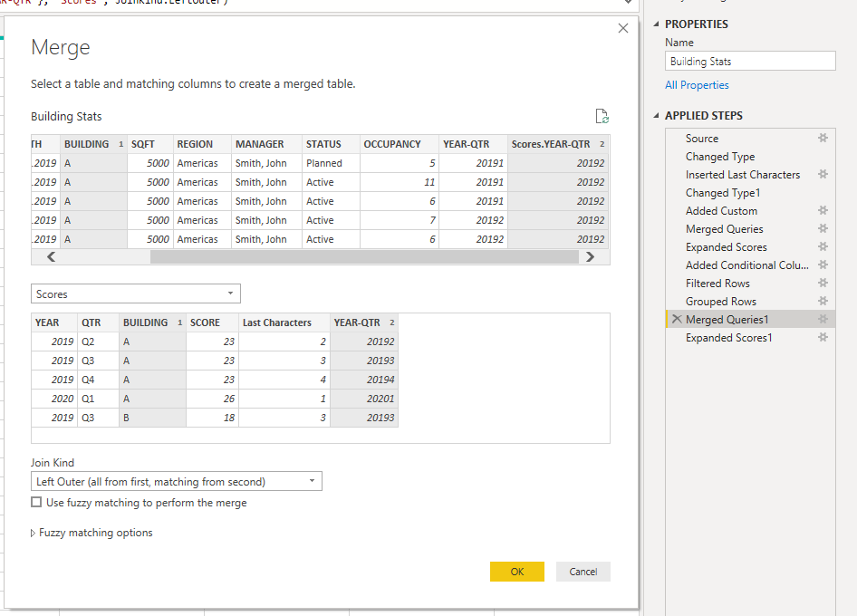This screenshot has height=616, width=857.
Task: Select BUILDING column in Building Stats table
Action: (93, 144)
